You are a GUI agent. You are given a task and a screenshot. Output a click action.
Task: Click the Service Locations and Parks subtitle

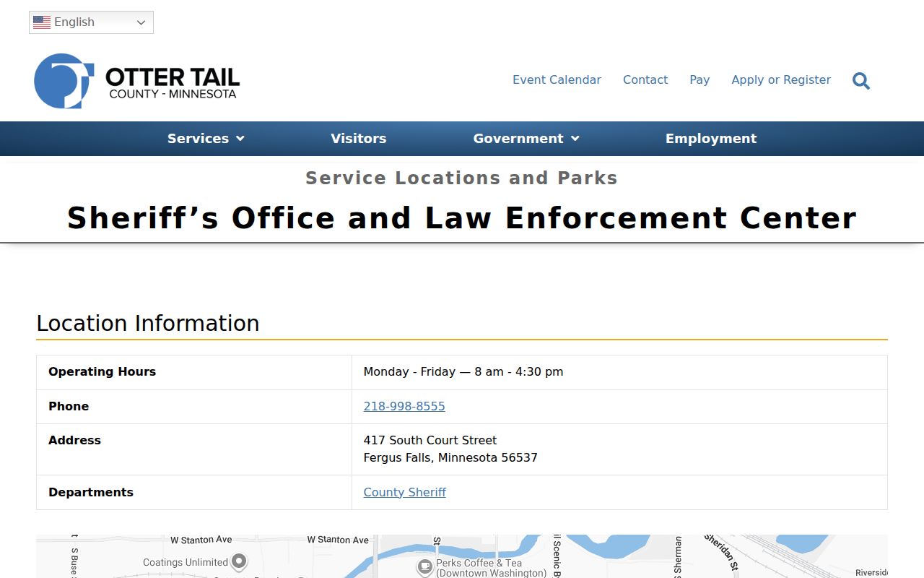pyautogui.click(x=462, y=178)
